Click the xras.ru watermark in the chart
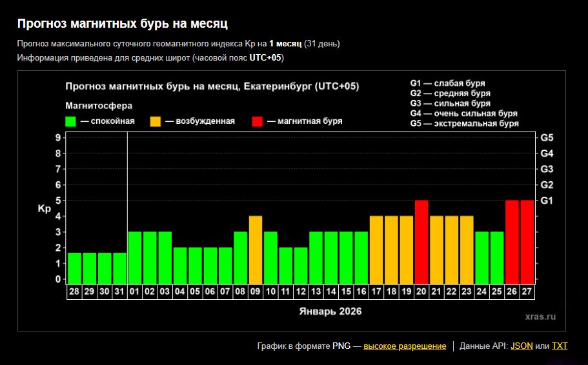 pos(540,317)
